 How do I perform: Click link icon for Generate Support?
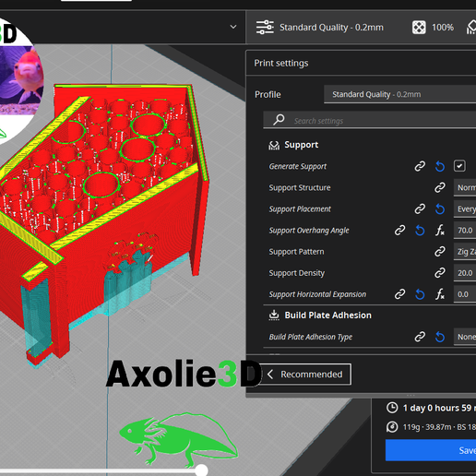coord(420,166)
